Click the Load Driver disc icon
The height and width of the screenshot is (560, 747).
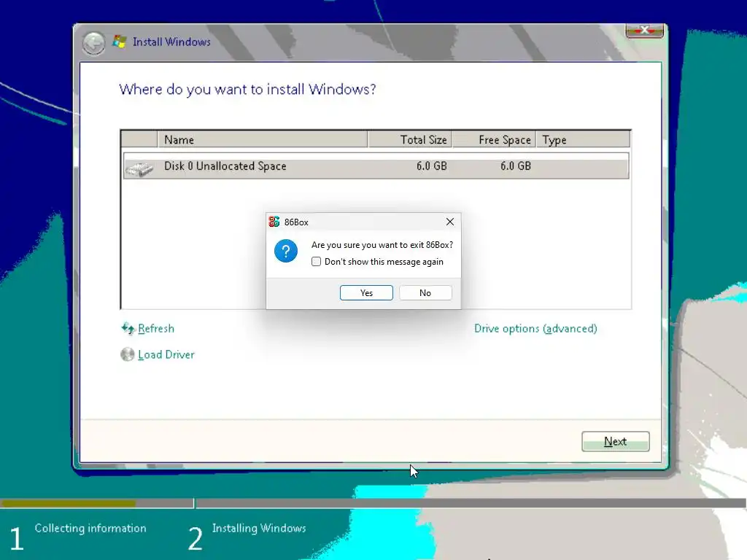(x=127, y=354)
